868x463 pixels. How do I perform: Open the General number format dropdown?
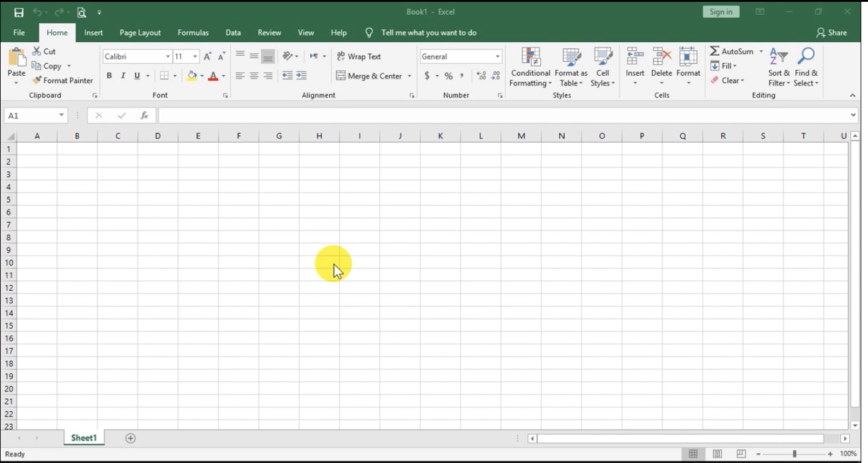(497, 56)
